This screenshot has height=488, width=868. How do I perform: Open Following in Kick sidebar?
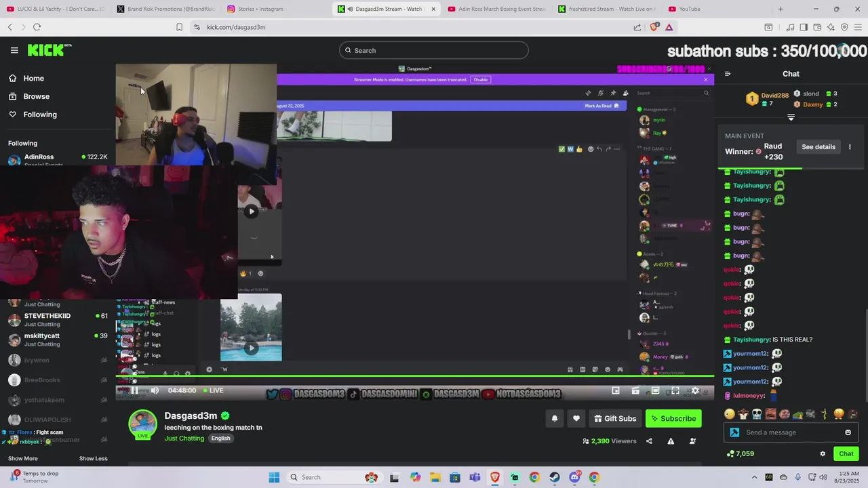click(40, 115)
